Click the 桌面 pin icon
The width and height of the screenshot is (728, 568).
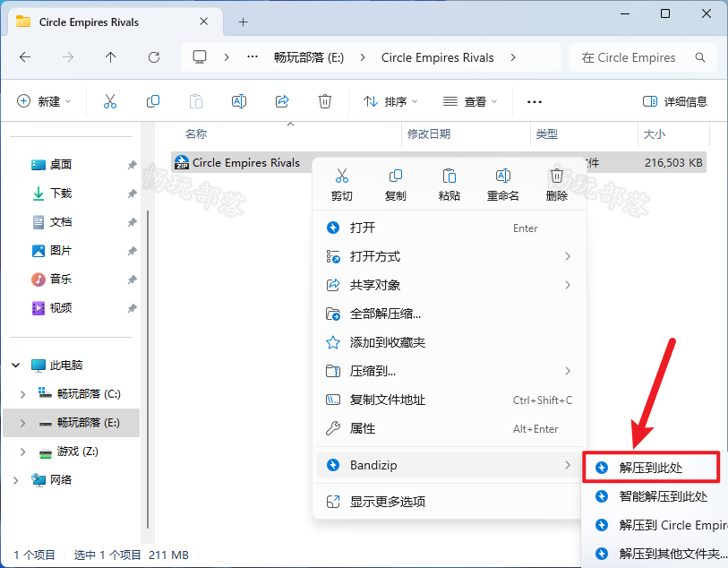(133, 165)
